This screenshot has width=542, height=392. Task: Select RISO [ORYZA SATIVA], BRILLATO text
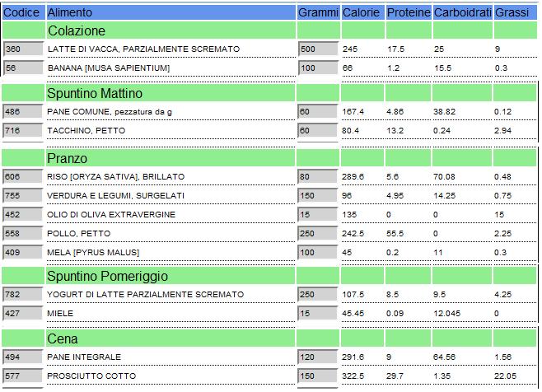tap(116, 177)
